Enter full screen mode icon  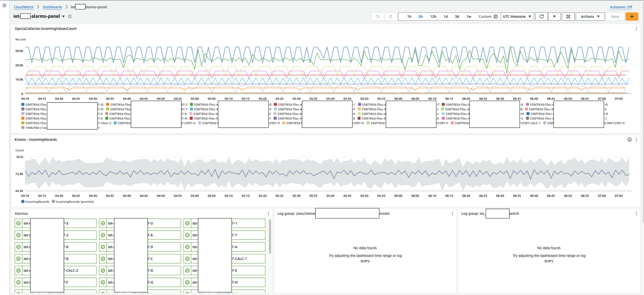568,17
